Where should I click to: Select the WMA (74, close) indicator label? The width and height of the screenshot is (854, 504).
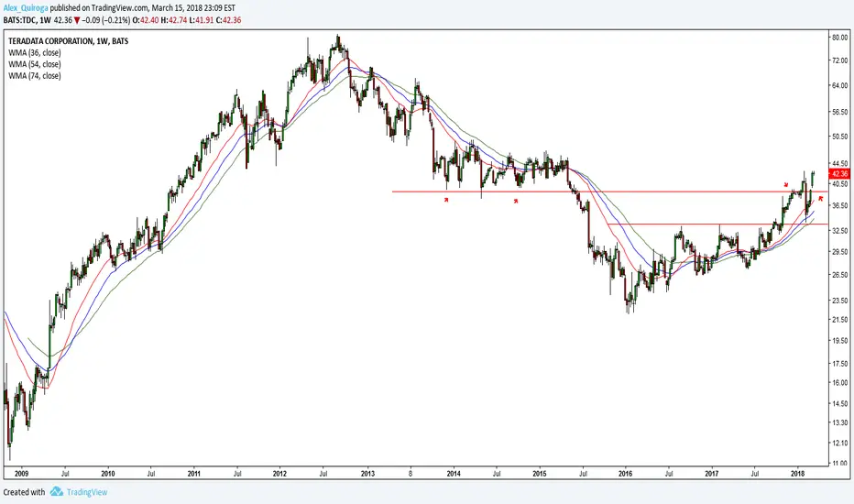click(x=34, y=76)
